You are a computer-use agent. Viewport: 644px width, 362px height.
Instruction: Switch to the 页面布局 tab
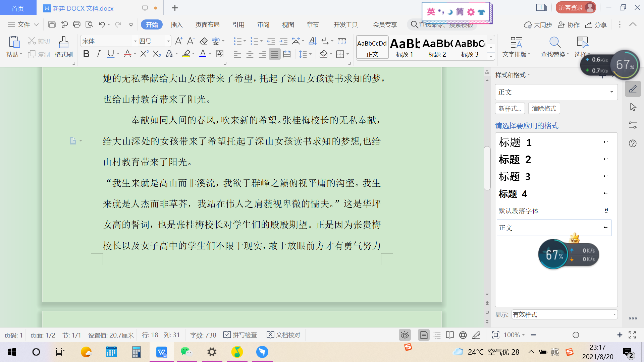[x=207, y=24]
